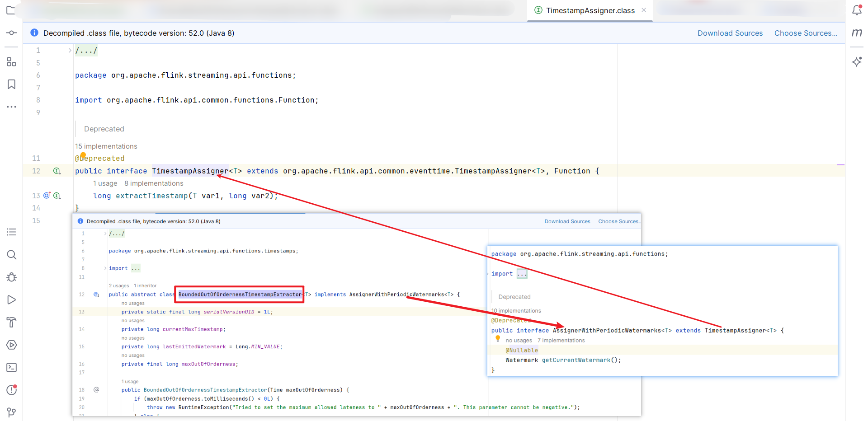Click the 15 implementations inlay hint

(106, 146)
